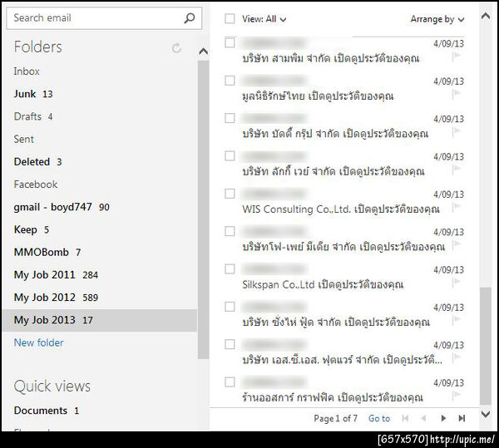Tick the select-all checkbox beside View: All

pos(230,18)
